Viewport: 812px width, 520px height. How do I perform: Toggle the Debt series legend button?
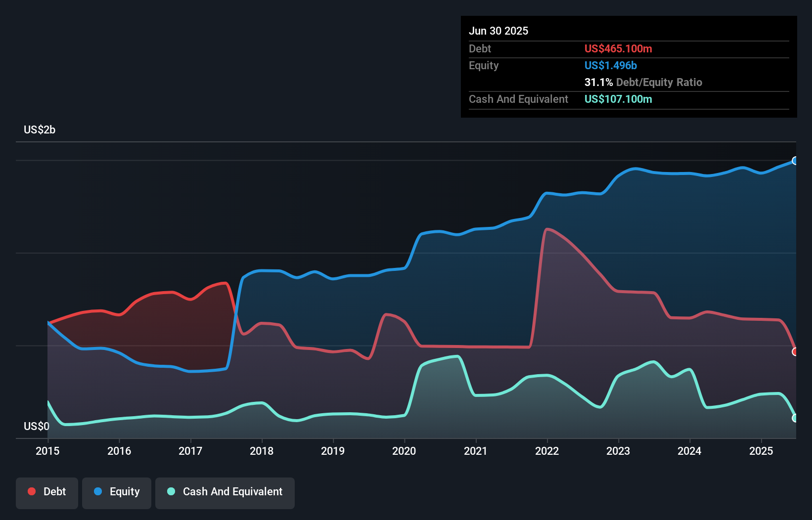click(x=47, y=493)
